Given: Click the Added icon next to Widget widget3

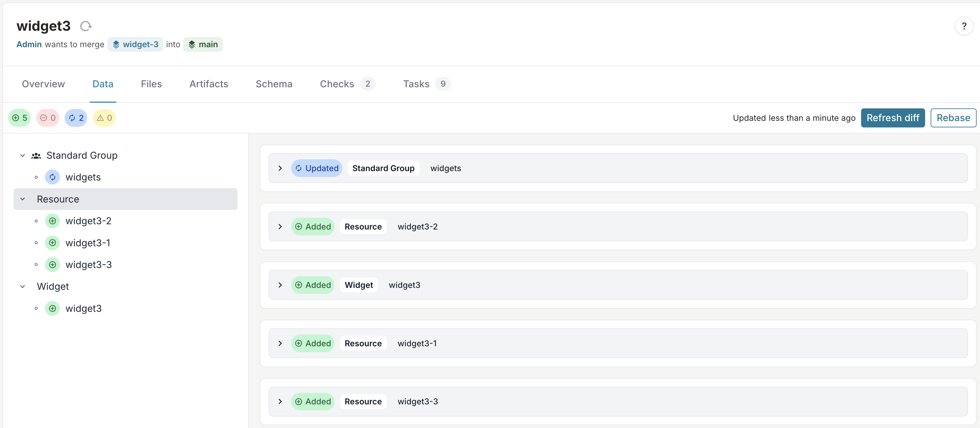Looking at the screenshot, I should coord(299,285).
